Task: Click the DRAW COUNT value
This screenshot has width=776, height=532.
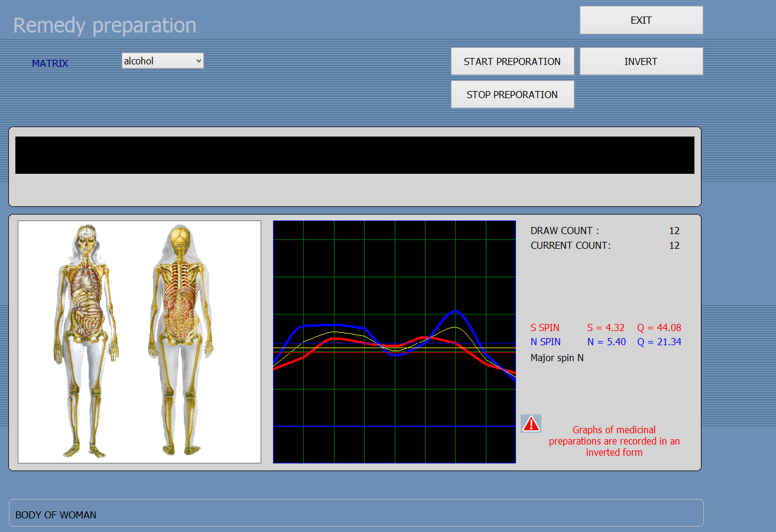Action: [674, 231]
